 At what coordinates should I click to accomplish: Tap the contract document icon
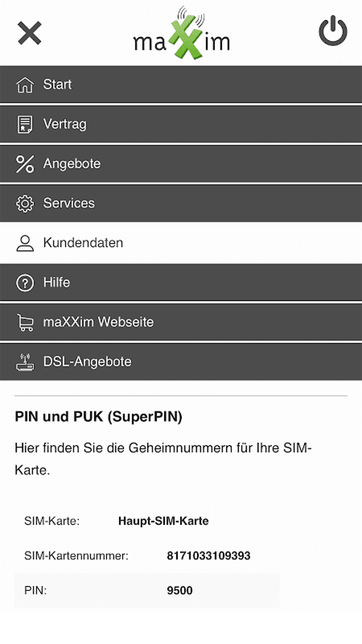click(25, 124)
